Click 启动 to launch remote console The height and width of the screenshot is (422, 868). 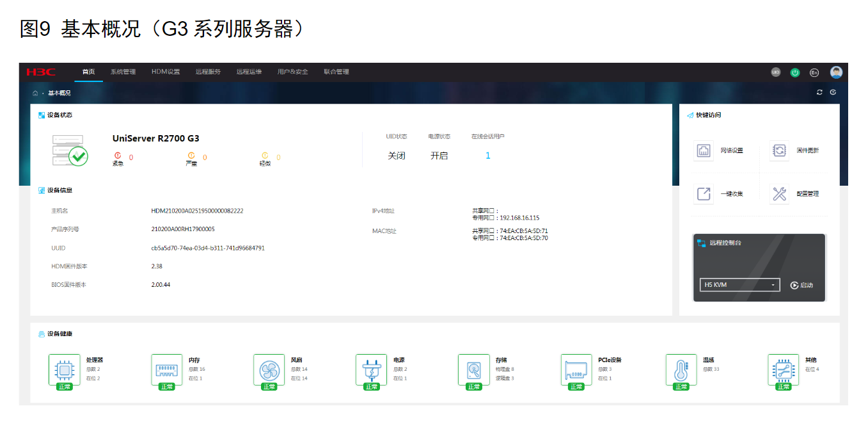point(801,285)
